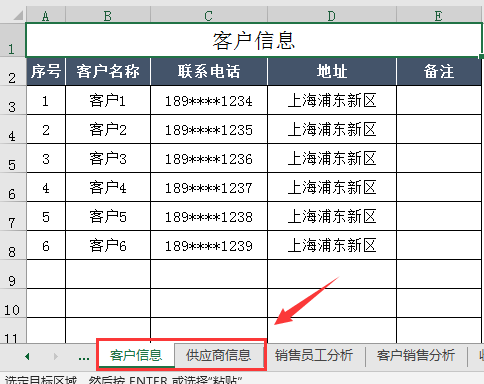Screen dimensions: 484x384
Task: Select the 联系电话 header cell
Action: click(209, 72)
